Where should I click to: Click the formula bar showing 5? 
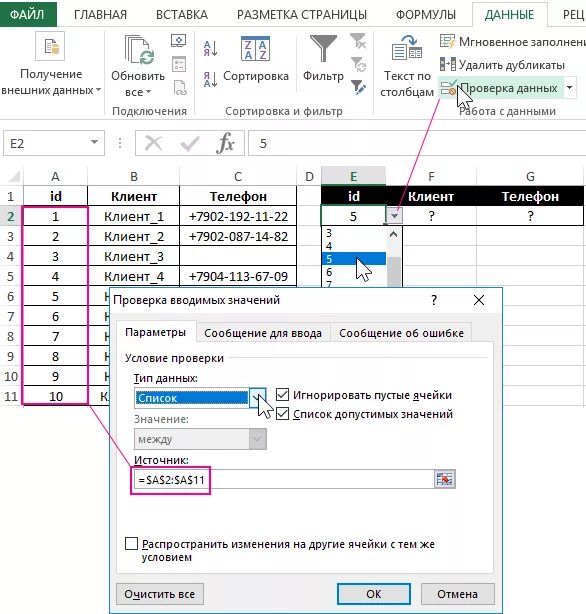tap(417, 143)
